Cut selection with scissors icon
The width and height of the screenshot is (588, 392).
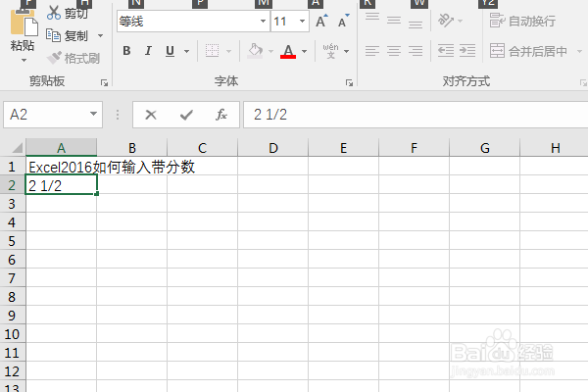tap(67, 14)
